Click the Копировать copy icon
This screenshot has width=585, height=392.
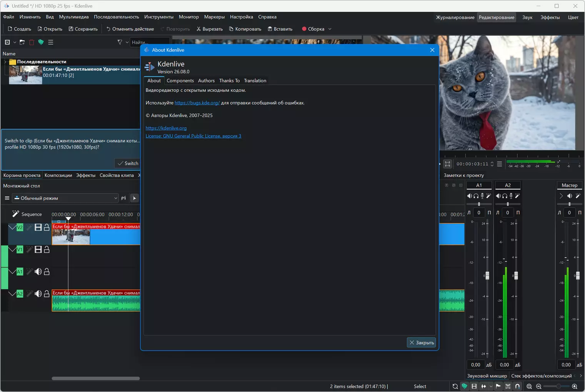pyautogui.click(x=231, y=29)
